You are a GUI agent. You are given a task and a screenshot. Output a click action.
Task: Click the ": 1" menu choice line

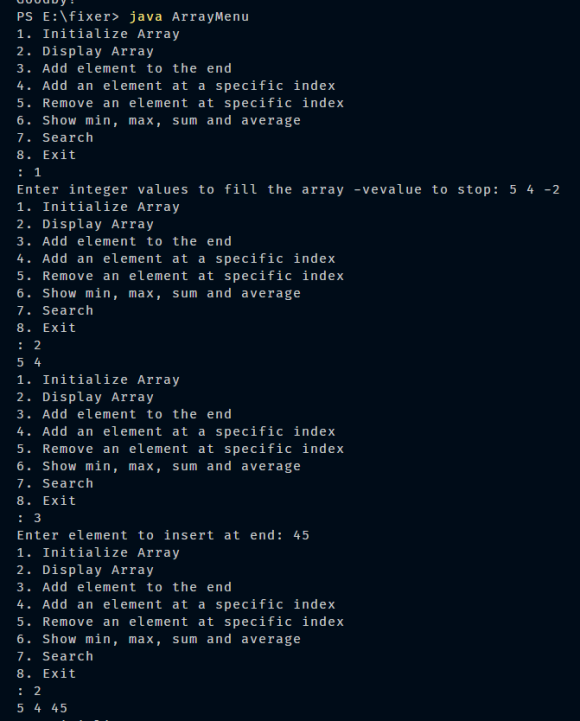29,172
